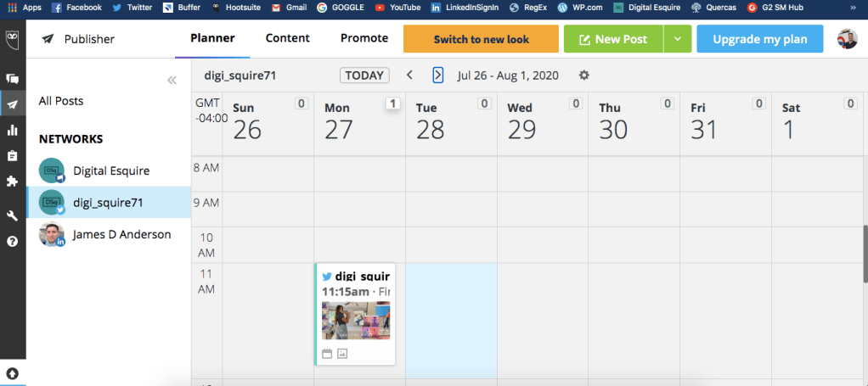Jump to Today in the planner
Viewport: 868px width, 386px height.
364,75
